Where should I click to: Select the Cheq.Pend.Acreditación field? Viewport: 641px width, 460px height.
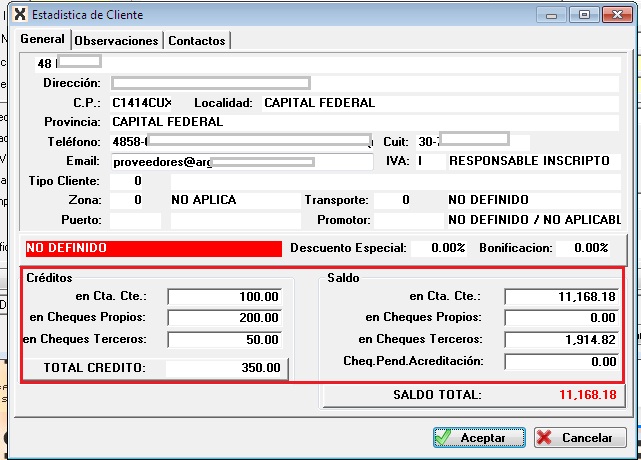(x=561, y=362)
